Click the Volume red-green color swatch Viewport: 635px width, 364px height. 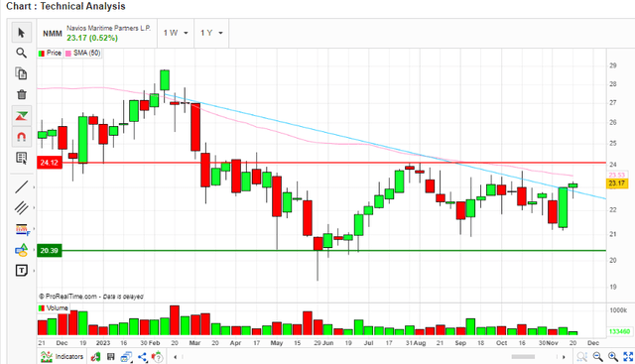tap(42, 308)
